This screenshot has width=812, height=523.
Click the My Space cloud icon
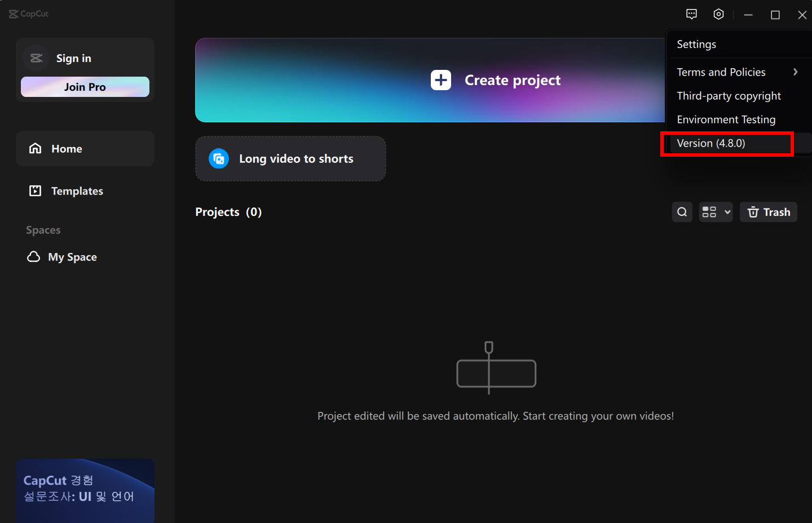pyautogui.click(x=34, y=257)
